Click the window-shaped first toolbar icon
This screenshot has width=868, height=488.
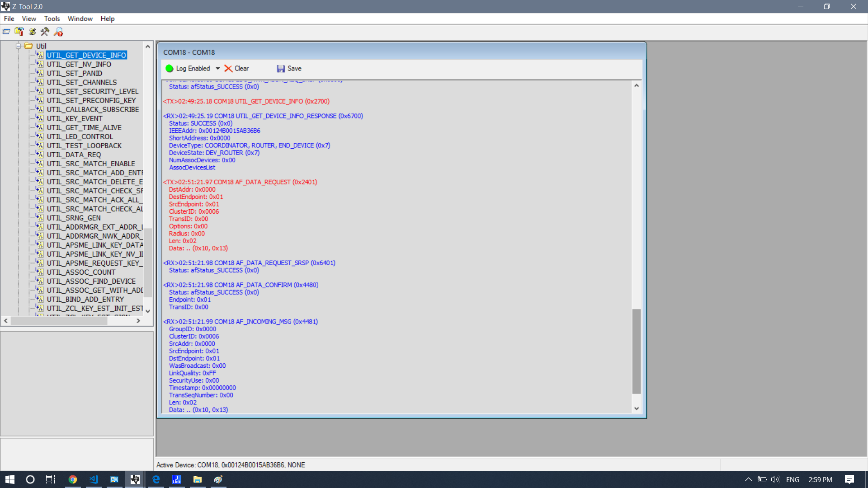(x=6, y=32)
